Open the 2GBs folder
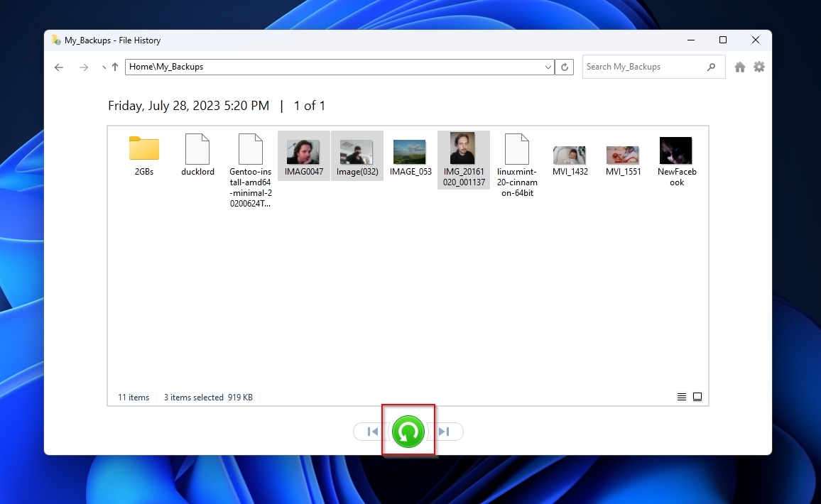This screenshot has height=504, width=821. tap(143, 149)
